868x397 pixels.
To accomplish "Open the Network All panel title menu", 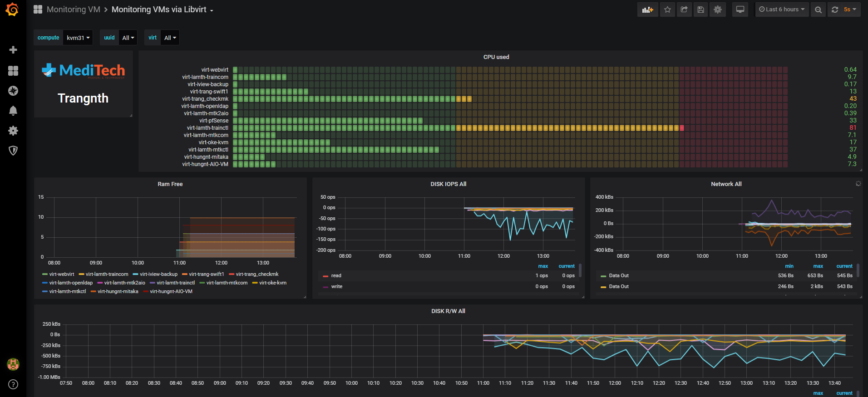I will click(x=726, y=184).
